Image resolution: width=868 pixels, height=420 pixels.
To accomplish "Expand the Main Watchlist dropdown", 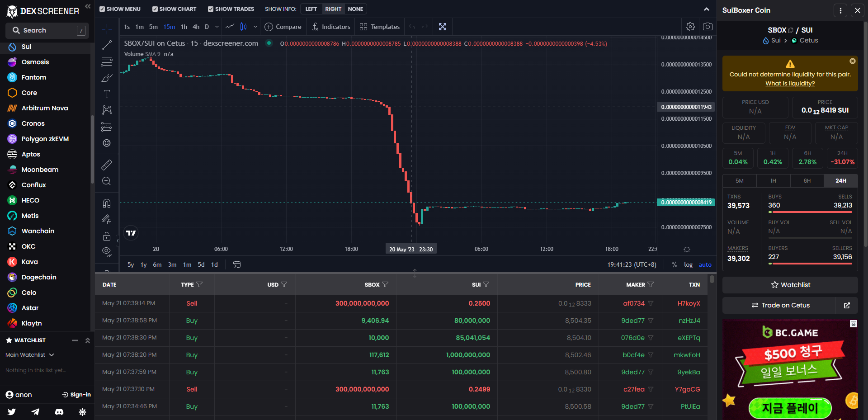I will (x=30, y=355).
